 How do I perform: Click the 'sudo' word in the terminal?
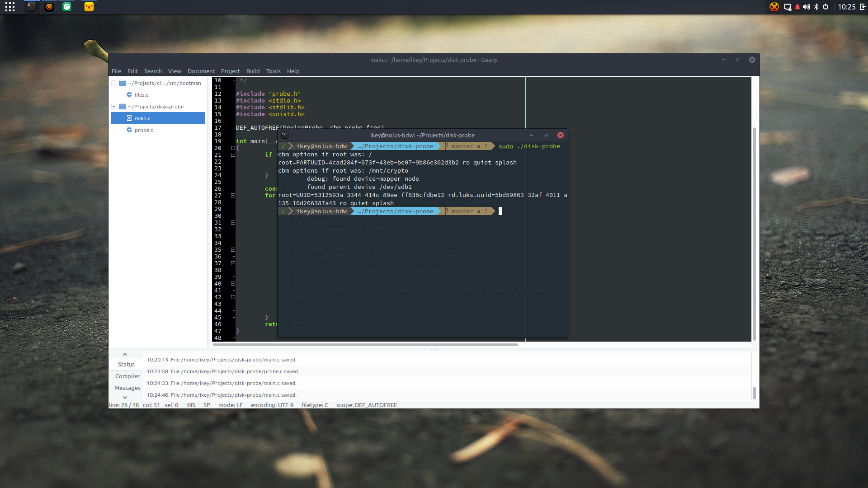(505, 146)
